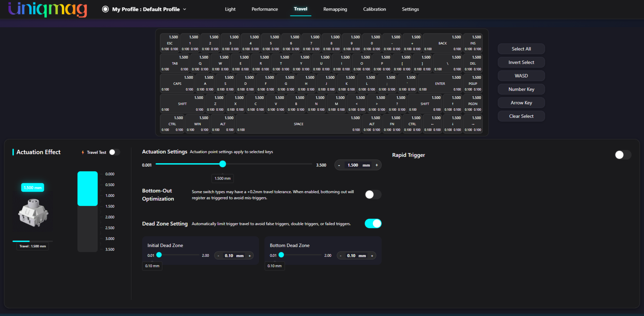Open the Performance tab
This screenshot has height=316, width=644.
click(x=265, y=9)
